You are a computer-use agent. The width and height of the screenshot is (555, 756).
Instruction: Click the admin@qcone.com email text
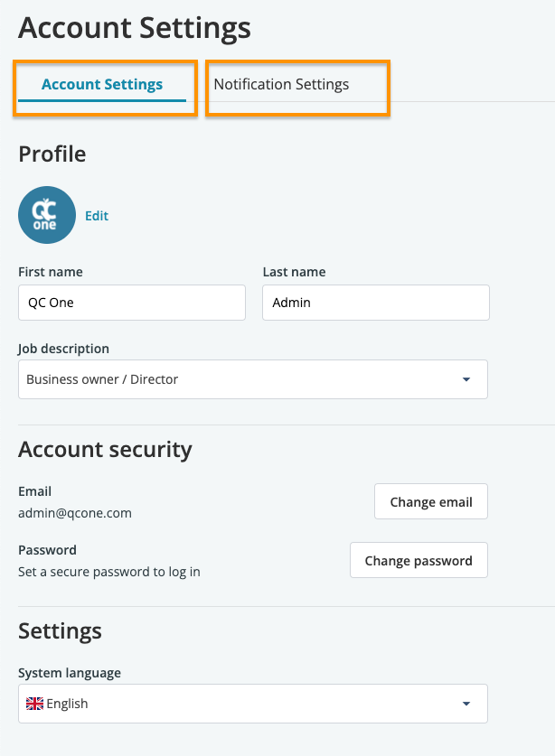click(75, 513)
